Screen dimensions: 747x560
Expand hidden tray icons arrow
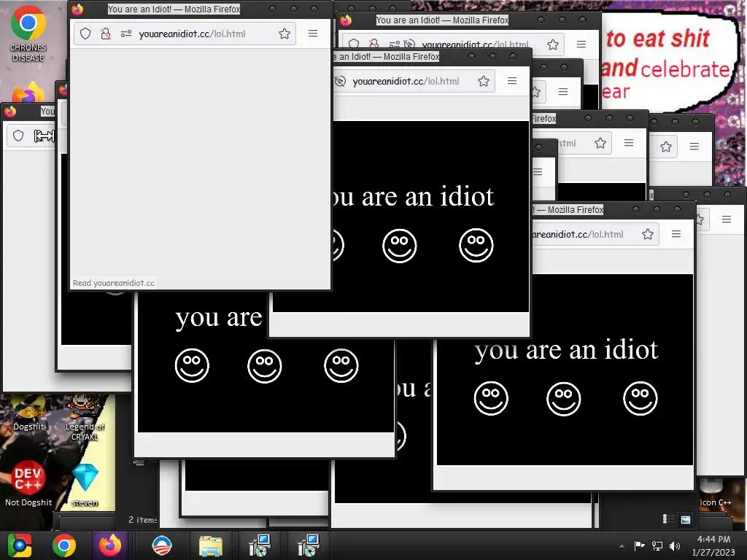coord(622,546)
